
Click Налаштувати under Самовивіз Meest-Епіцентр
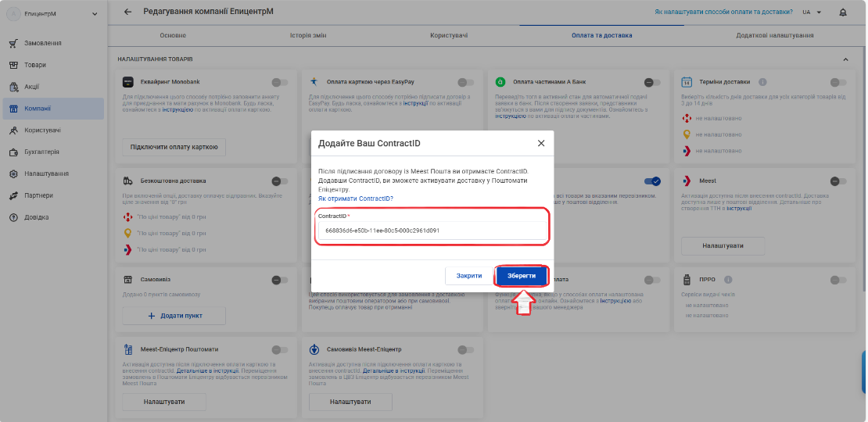pyautogui.click(x=350, y=402)
